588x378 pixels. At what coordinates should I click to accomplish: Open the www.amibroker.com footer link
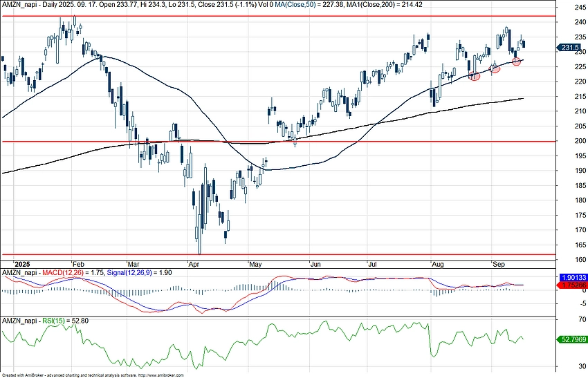pos(162,375)
